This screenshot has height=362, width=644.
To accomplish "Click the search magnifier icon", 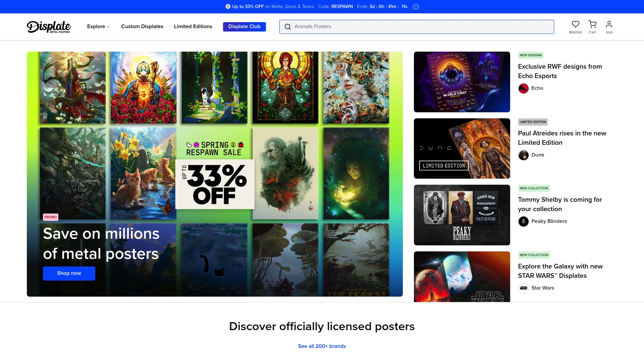I will click(288, 27).
